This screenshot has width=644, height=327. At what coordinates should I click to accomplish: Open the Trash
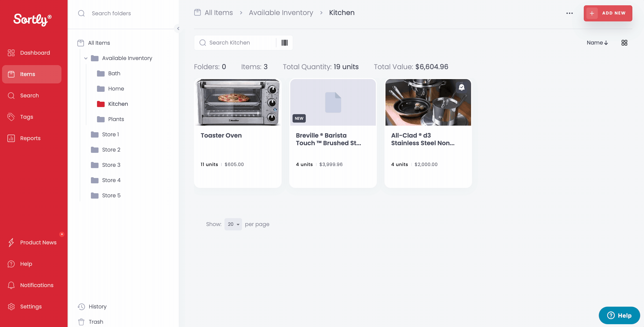click(x=96, y=322)
